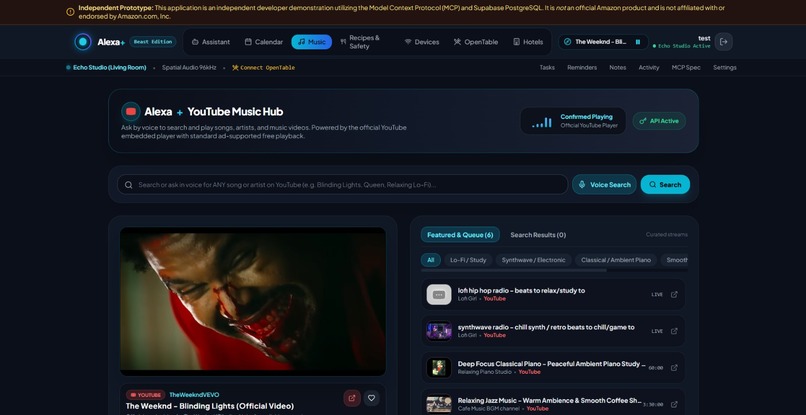Click the Relaxing Jazz Music thumbnail
This screenshot has height=415, width=806.
(x=439, y=404)
